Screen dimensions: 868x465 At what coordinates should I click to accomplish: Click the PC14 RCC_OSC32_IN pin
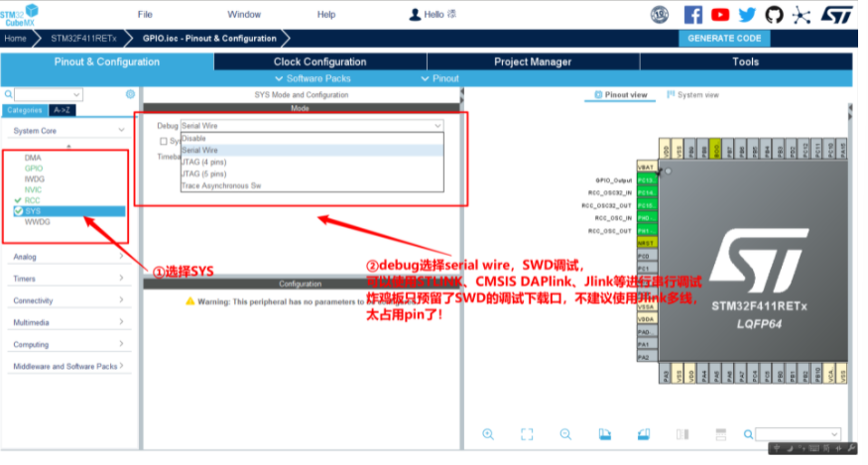(647, 192)
